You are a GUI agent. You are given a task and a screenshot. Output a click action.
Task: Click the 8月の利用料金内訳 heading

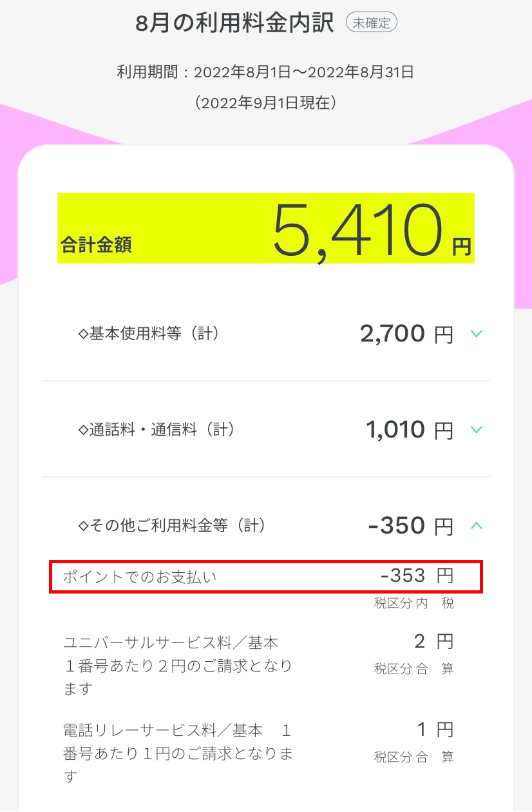(x=234, y=23)
